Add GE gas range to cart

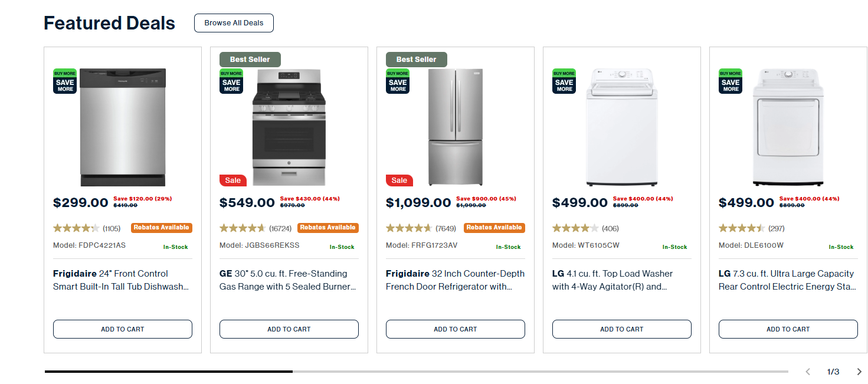(x=289, y=329)
